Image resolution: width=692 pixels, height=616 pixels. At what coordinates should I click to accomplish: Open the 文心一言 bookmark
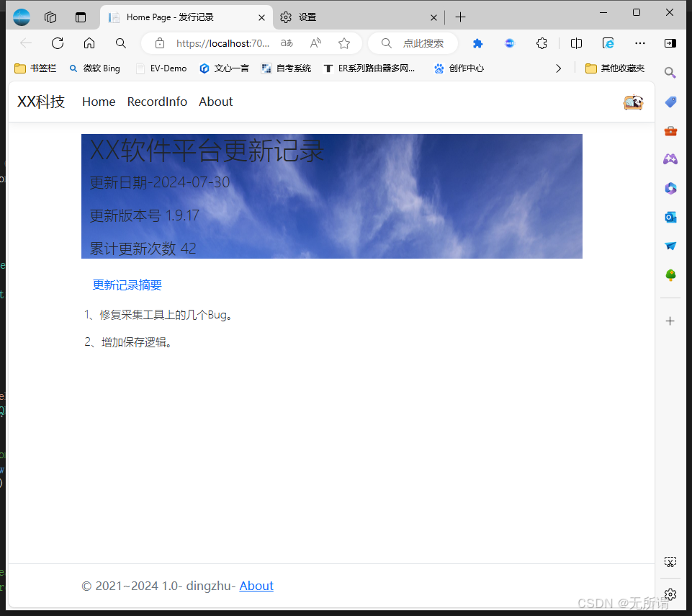(x=224, y=68)
